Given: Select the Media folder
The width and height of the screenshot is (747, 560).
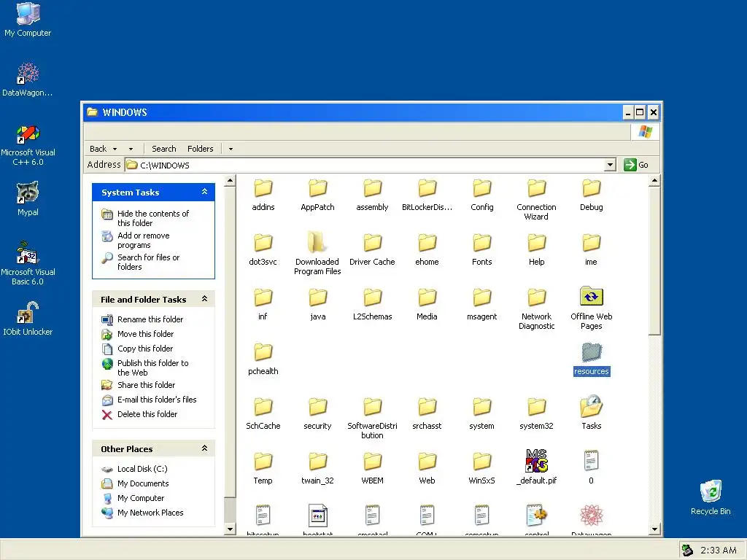Looking at the screenshot, I should [427, 304].
